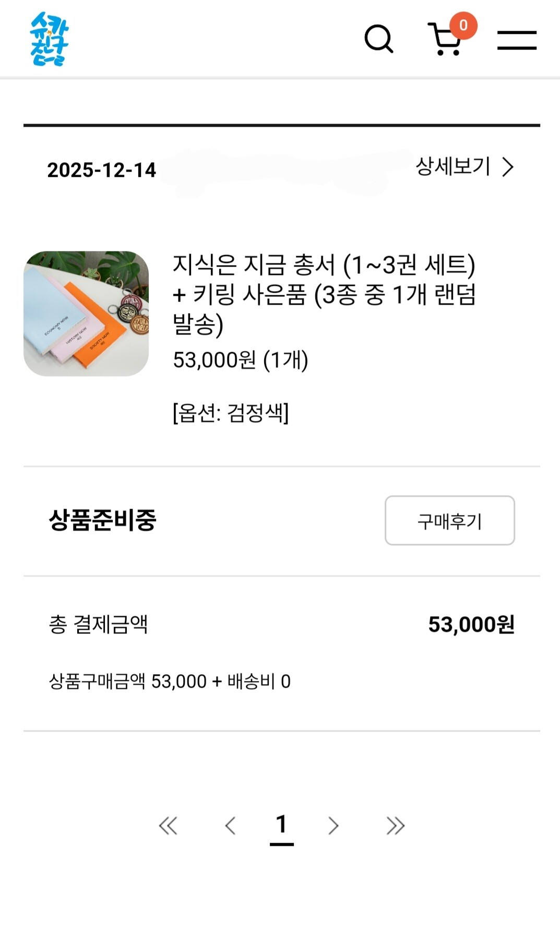Open the shopping cart icon
The width and height of the screenshot is (560, 933).
pyautogui.click(x=445, y=40)
